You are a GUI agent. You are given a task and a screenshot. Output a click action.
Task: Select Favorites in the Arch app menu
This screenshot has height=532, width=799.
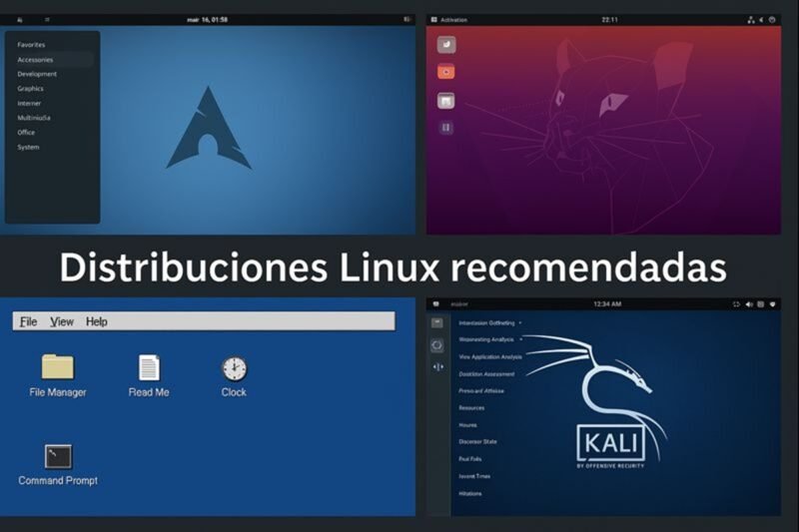[x=31, y=45]
